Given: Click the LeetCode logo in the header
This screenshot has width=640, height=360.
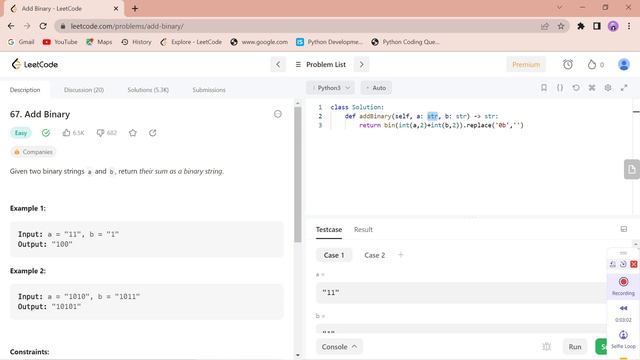Looking at the screenshot, I should pyautogui.click(x=35, y=64).
